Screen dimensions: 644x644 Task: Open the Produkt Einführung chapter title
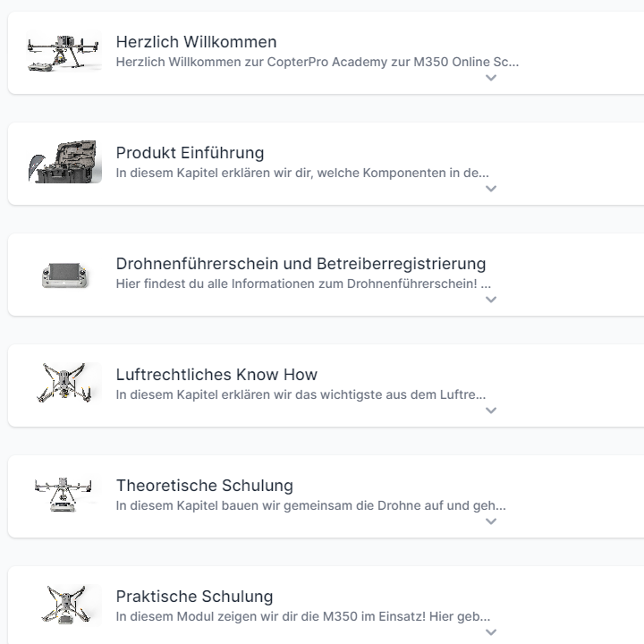[x=190, y=153]
